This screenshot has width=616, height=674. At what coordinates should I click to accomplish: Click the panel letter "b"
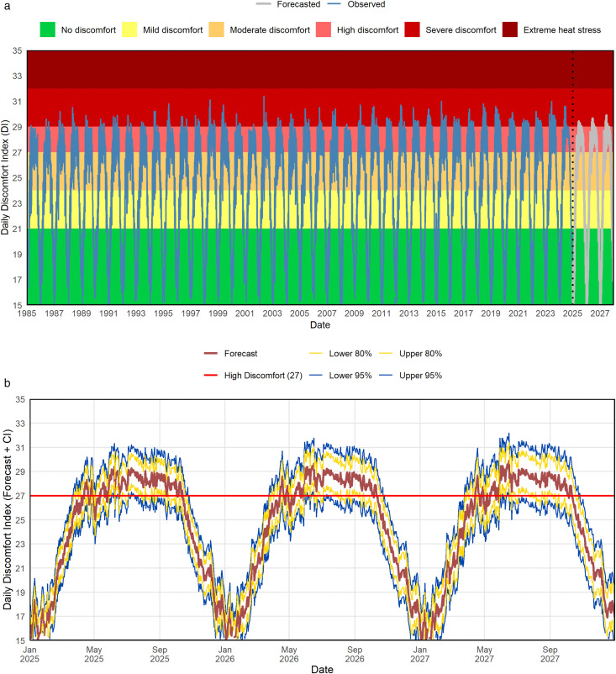click(x=7, y=382)
